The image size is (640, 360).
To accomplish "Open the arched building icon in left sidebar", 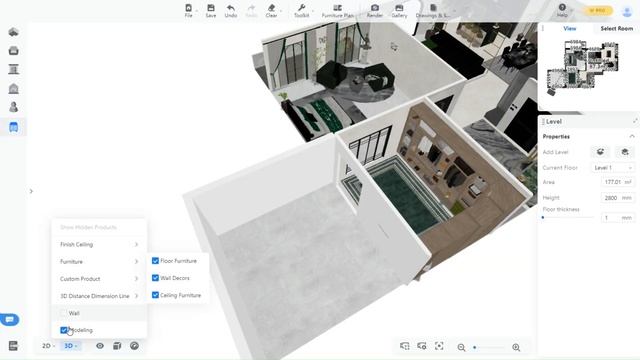I will [x=13, y=89].
